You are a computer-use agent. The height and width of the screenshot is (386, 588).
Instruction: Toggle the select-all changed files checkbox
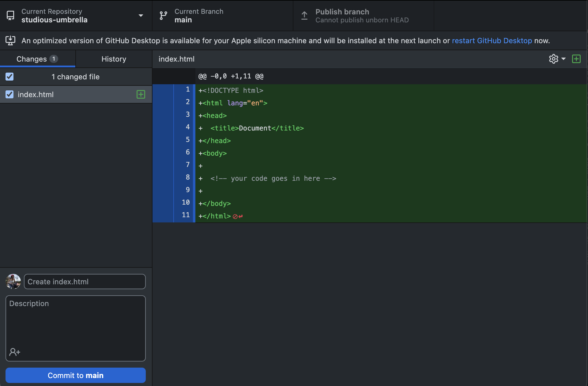[9, 77]
